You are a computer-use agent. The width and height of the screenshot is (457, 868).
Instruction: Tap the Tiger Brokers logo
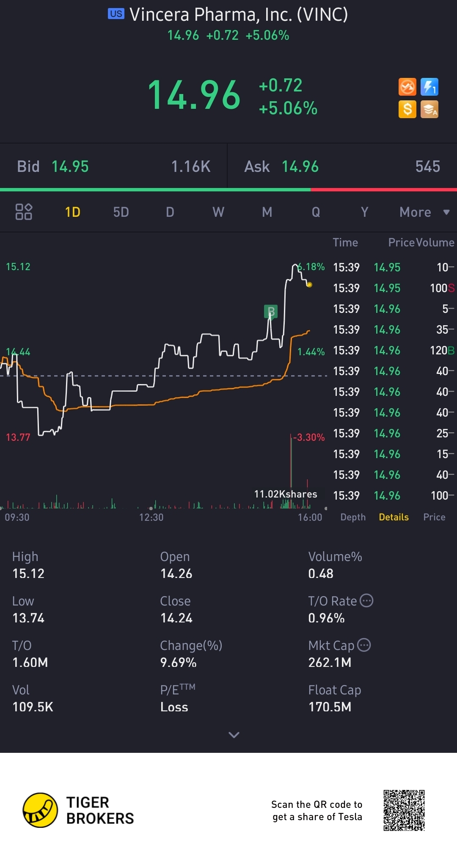pos(79,810)
